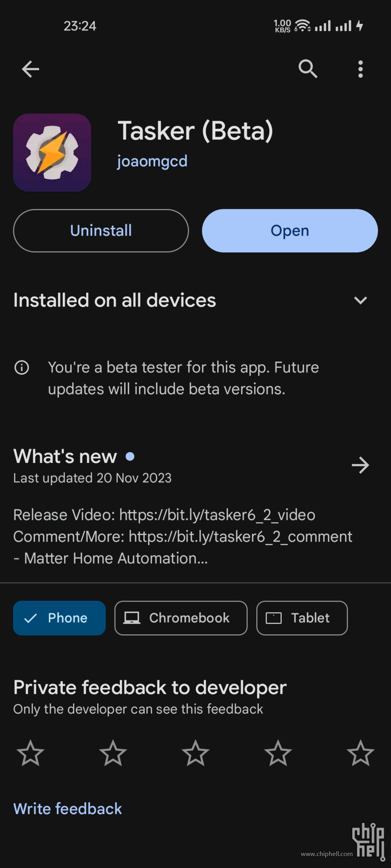Tap the beta tester info icon
The image size is (391, 868).
tap(22, 367)
